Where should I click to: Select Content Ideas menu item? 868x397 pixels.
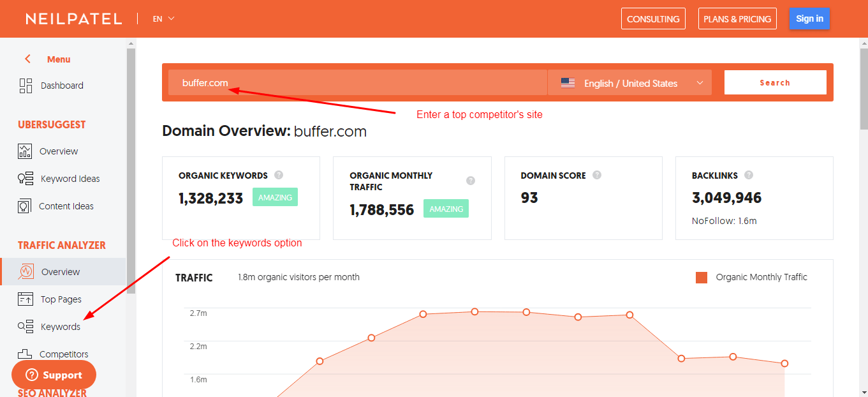point(66,206)
